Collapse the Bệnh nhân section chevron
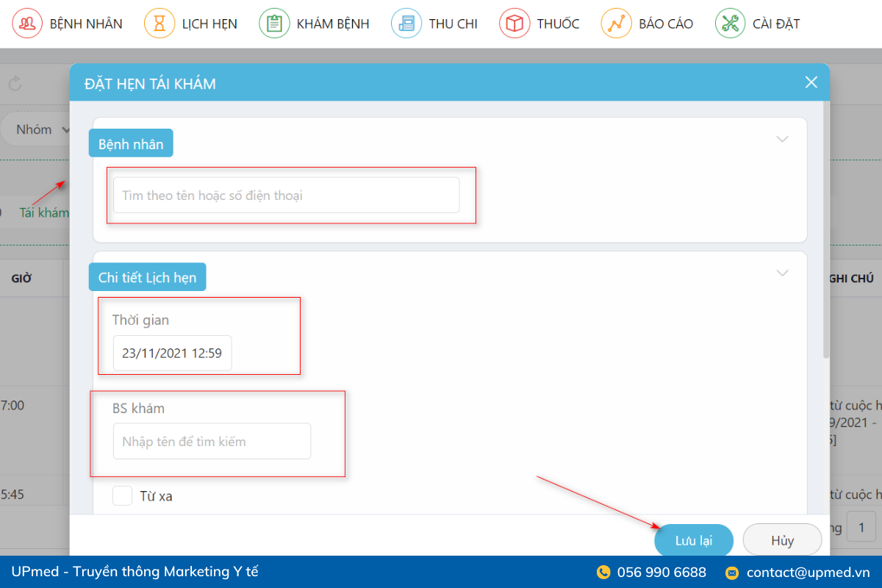The image size is (882, 588). [782, 139]
